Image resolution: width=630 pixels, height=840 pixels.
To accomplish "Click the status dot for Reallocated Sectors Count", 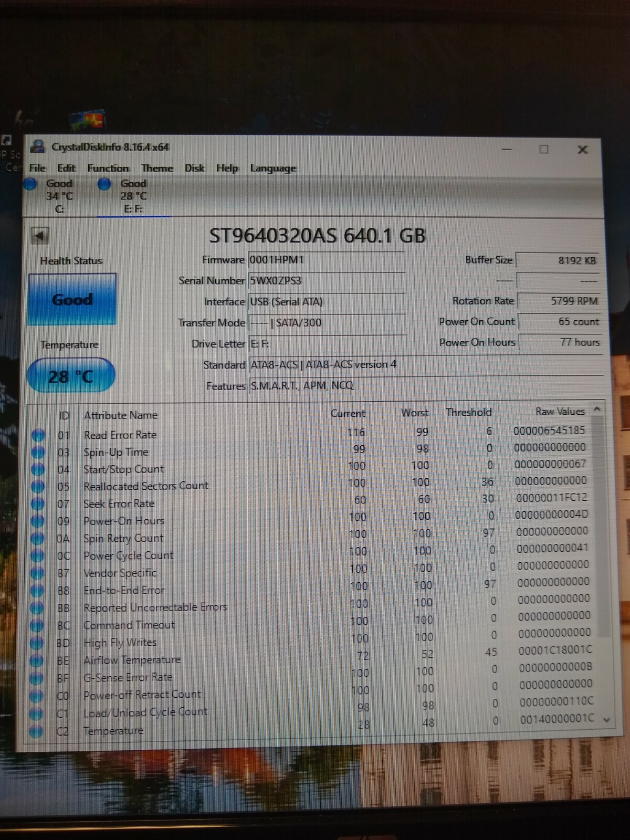I will (38, 487).
